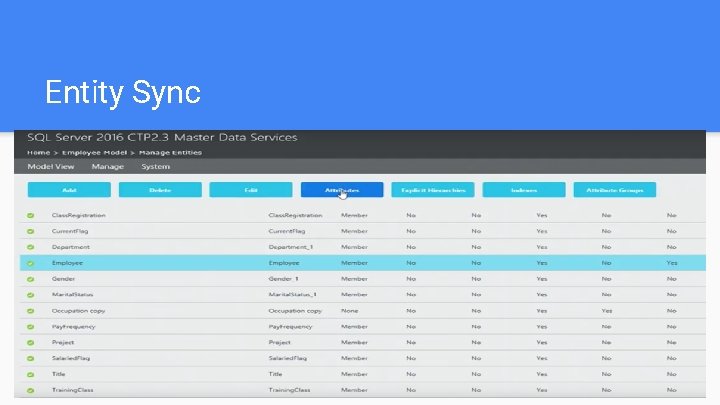Select the Gender entity name

[x=63, y=279]
